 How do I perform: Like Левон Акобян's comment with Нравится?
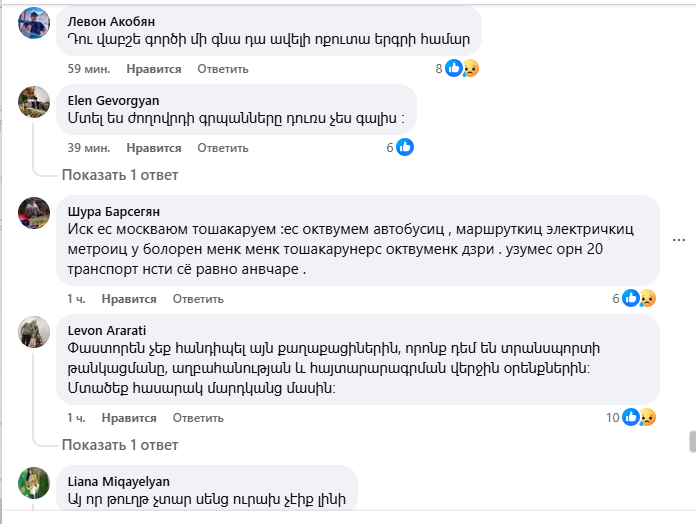(155, 69)
